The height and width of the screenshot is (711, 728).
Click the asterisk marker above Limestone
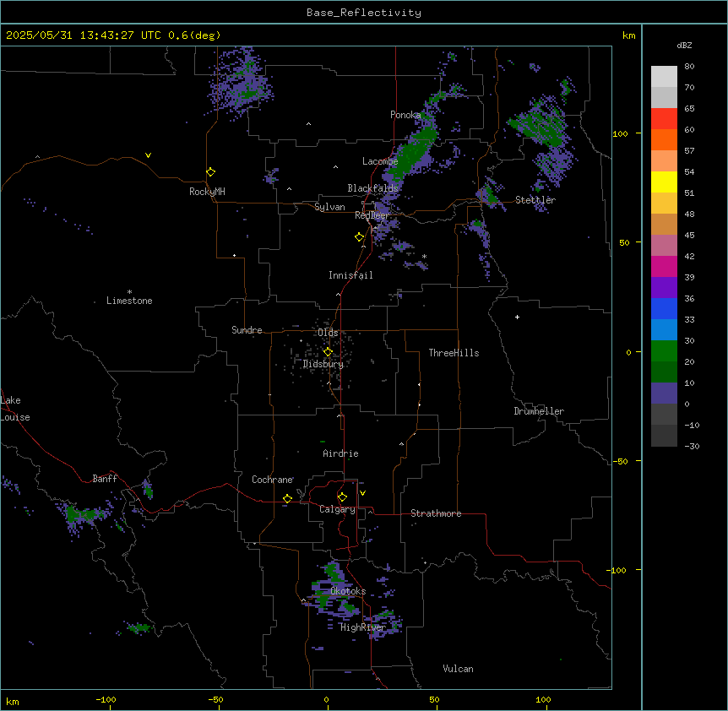click(x=129, y=292)
